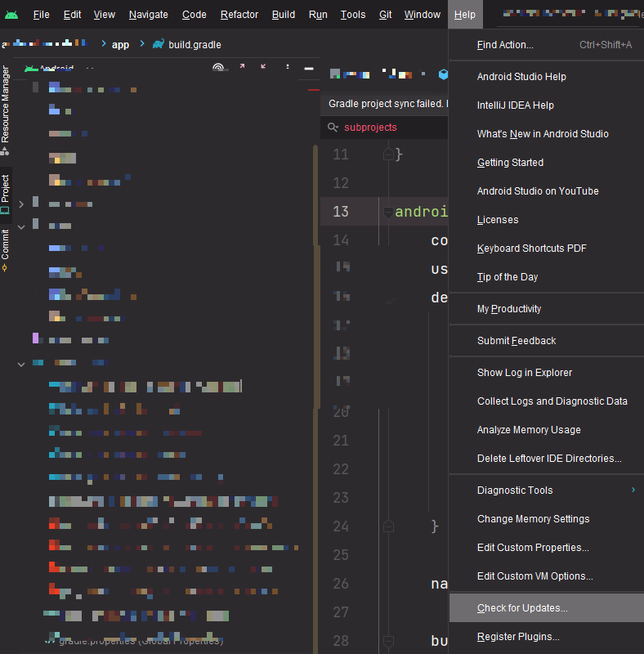Click the fold marker on line 13
The image size is (644, 654).
tap(388, 212)
